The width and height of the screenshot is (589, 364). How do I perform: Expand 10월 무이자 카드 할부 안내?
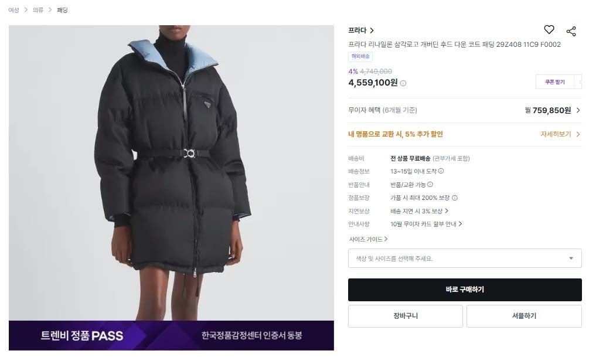(426, 224)
